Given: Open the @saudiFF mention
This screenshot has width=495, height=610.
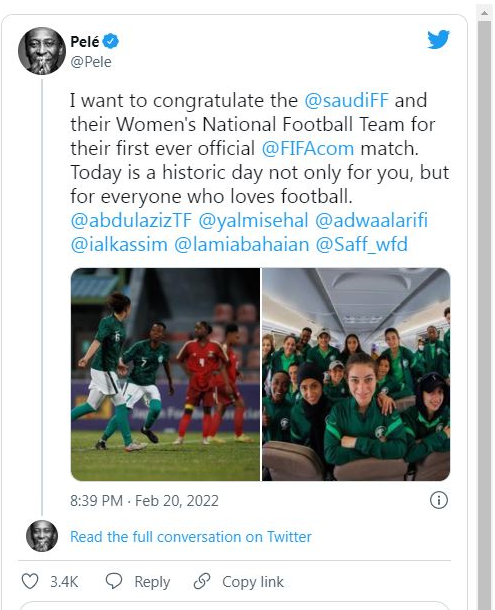Looking at the screenshot, I should pos(346,100).
